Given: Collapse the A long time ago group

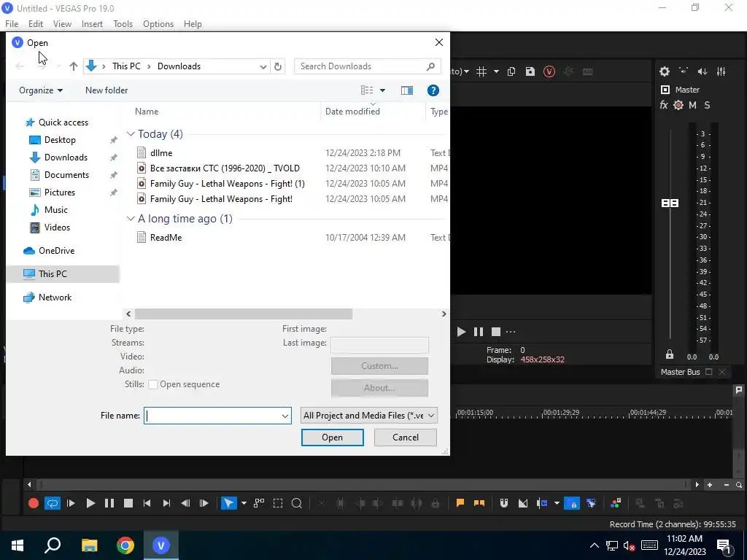Looking at the screenshot, I should [131, 219].
